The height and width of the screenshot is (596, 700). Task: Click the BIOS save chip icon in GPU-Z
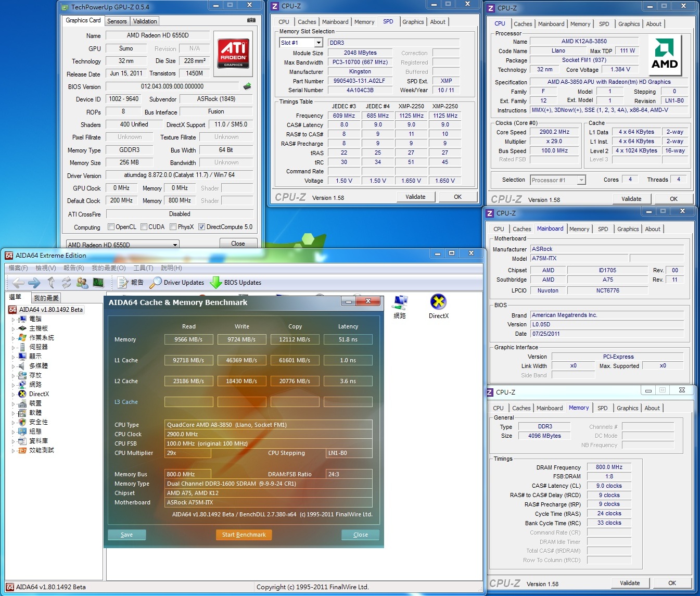pos(247,86)
